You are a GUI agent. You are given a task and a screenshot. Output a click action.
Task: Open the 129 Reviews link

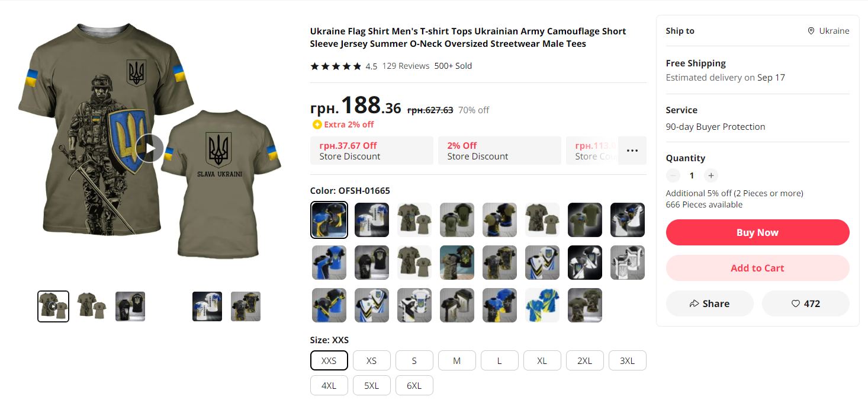[x=406, y=66]
